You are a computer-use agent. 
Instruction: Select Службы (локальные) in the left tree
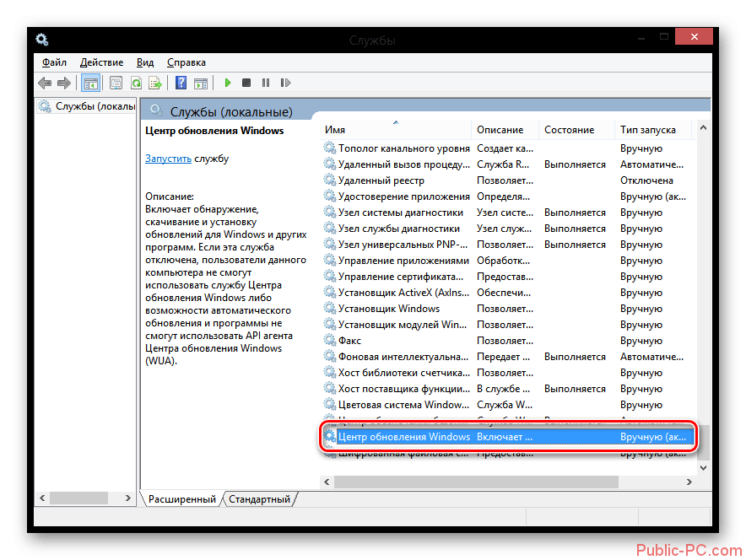point(94,106)
